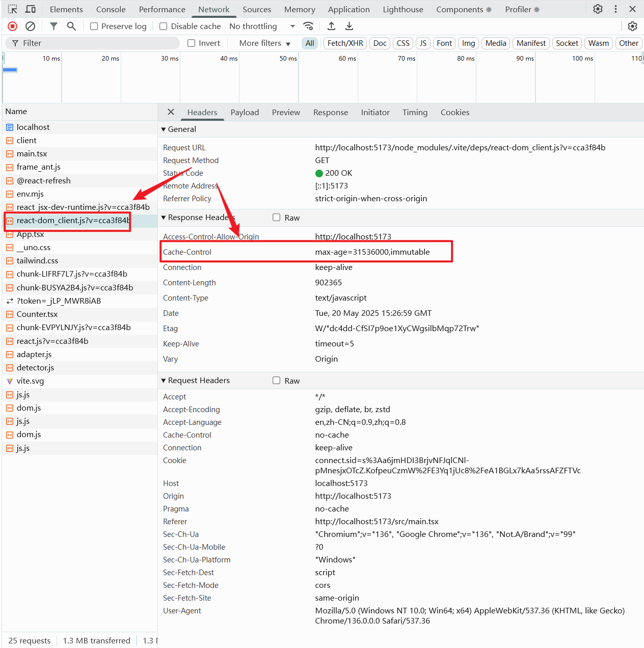Click the Name column header
644x648 pixels.
point(80,112)
